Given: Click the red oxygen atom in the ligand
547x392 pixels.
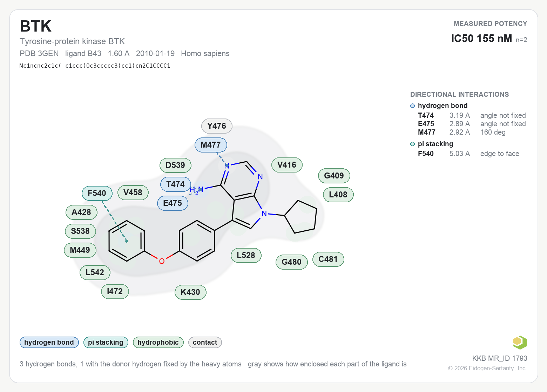Looking at the screenshot, I should [x=162, y=261].
